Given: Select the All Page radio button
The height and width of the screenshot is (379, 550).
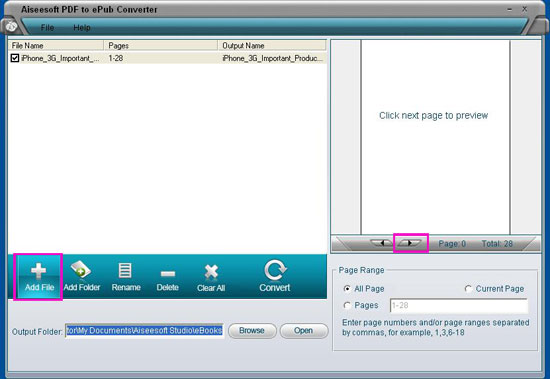Looking at the screenshot, I should (347, 289).
